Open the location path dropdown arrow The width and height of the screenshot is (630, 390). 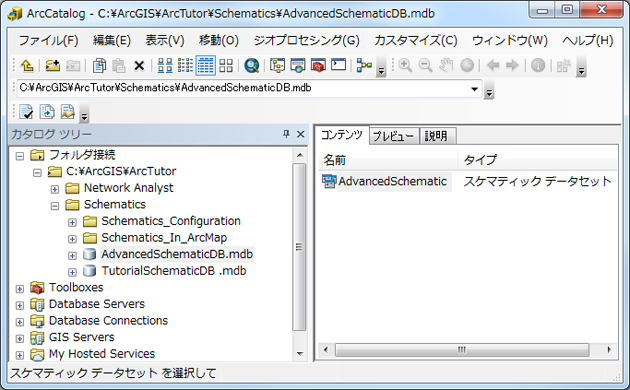click(475, 89)
